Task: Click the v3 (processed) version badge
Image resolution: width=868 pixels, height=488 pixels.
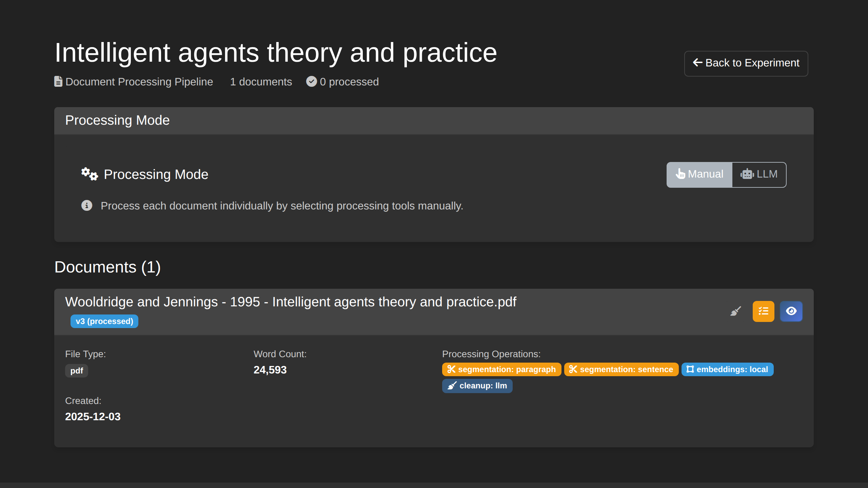Action: tap(104, 321)
